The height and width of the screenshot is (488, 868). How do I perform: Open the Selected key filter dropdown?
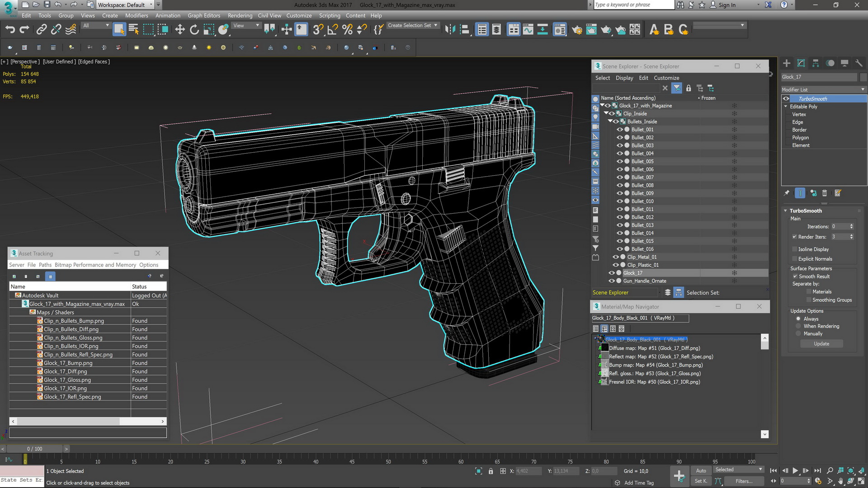coord(739,470)
